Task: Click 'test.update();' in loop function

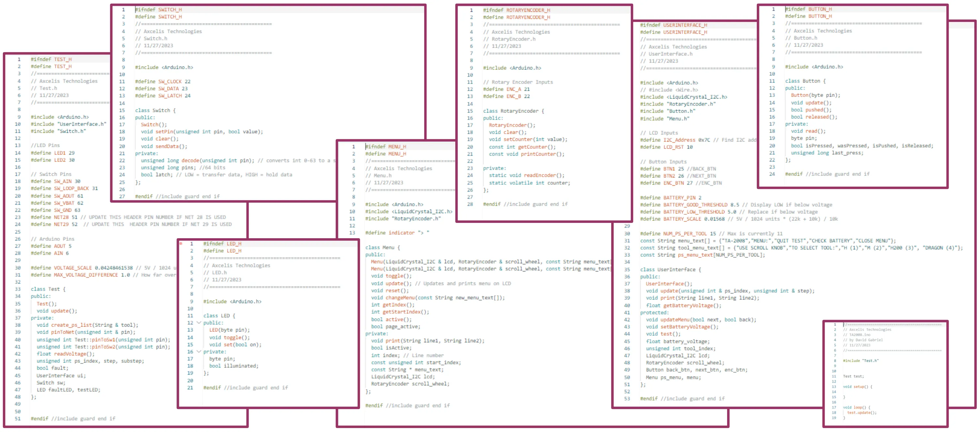Action: pyautogui.click(x=861, y=412)
